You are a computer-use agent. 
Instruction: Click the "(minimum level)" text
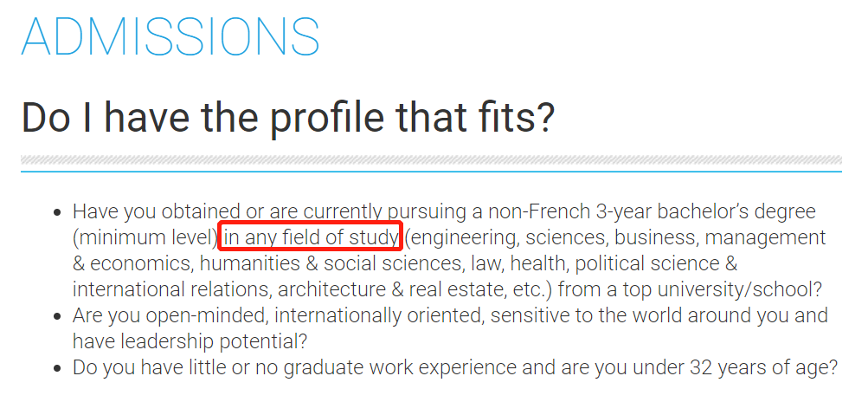pos(145,237)
